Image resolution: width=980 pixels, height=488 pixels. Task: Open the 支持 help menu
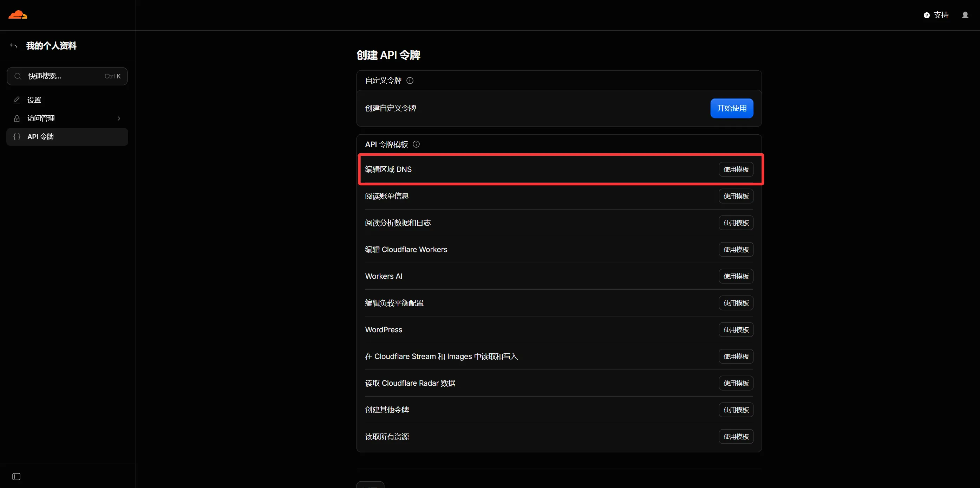[x=936, y=15]
